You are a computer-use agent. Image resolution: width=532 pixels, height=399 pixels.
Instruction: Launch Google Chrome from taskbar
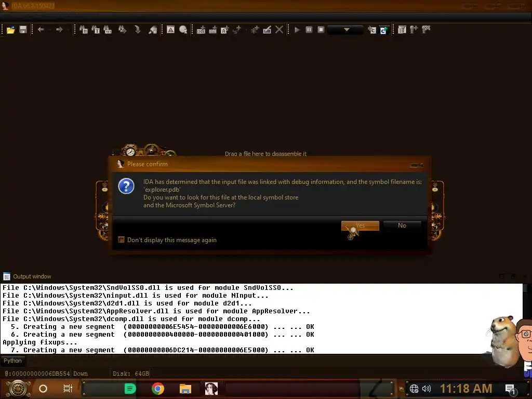(158, 389)
